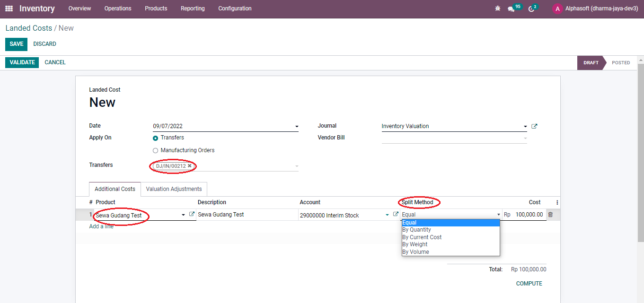Switch to the Valuation Adjustments tab

point(174,189)
